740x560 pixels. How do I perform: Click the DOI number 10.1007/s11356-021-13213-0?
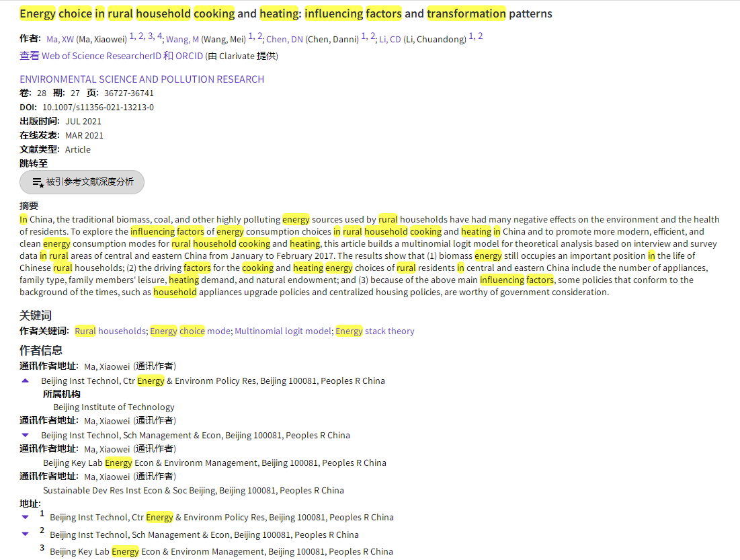coord(98,107)
